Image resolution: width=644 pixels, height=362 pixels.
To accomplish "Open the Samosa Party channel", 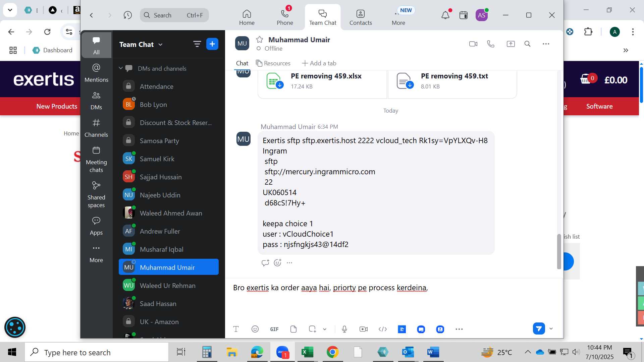I will click(169, 141).
